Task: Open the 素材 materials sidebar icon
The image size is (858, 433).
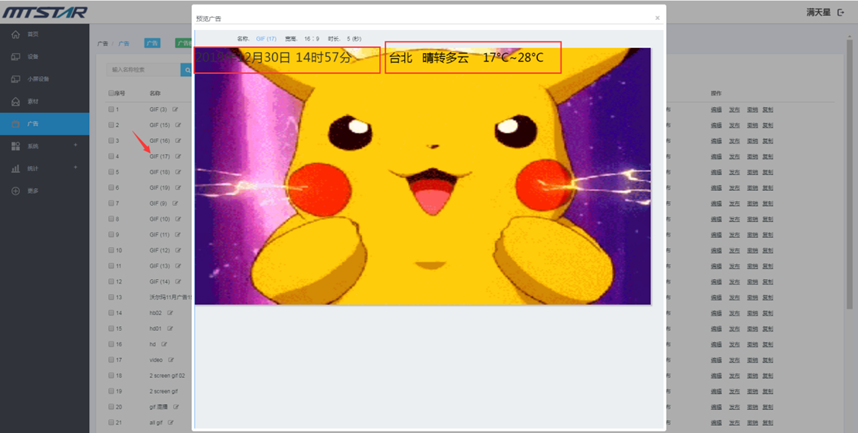Action: pos(16,101)
